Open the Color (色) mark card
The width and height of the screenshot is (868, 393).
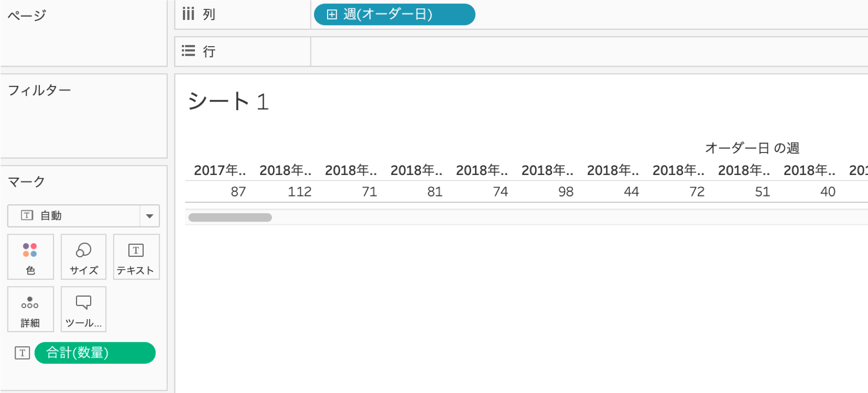pyautogui.click(x=30, y=257)
